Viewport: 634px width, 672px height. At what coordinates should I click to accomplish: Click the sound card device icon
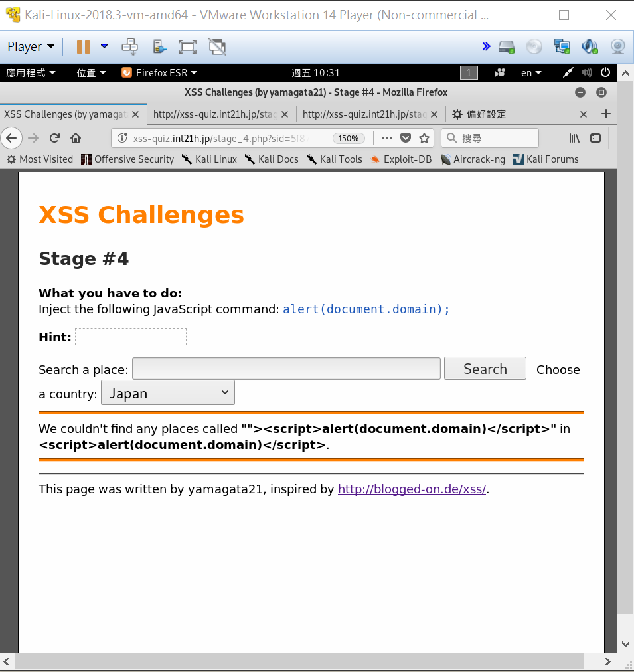(590, 46)
